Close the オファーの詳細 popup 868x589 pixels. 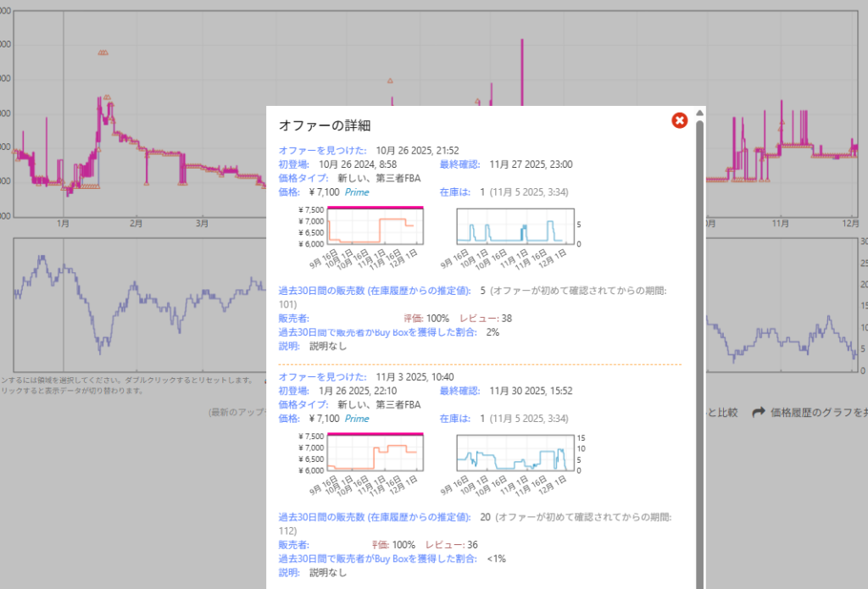679,120
